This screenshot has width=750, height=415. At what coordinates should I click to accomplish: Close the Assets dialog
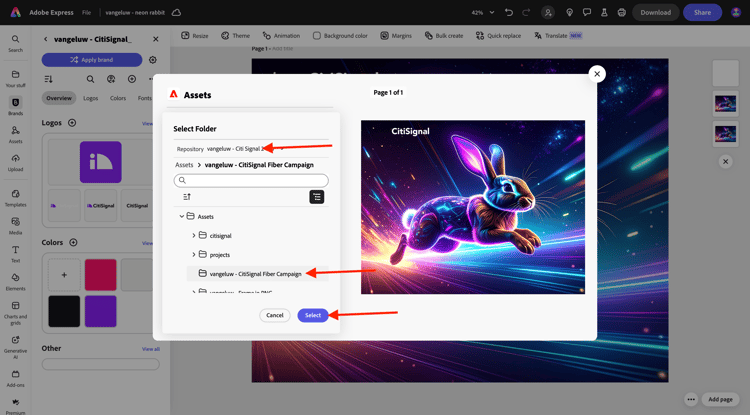pos(597,74)
